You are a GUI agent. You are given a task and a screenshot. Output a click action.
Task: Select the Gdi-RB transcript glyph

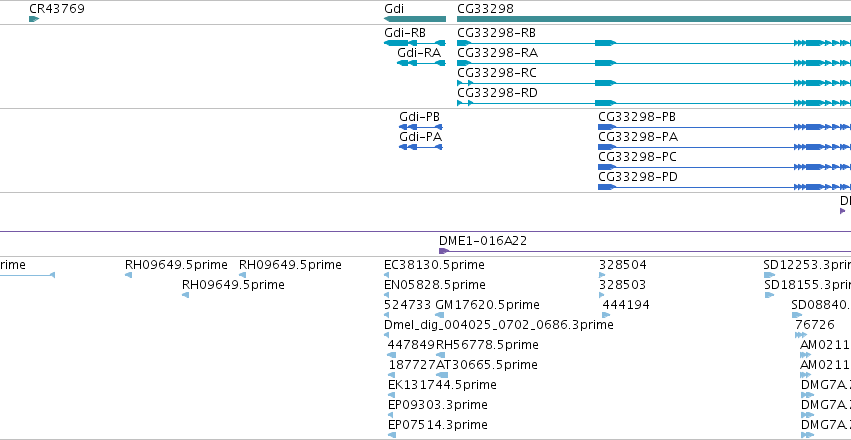click(x=415, y=43)
